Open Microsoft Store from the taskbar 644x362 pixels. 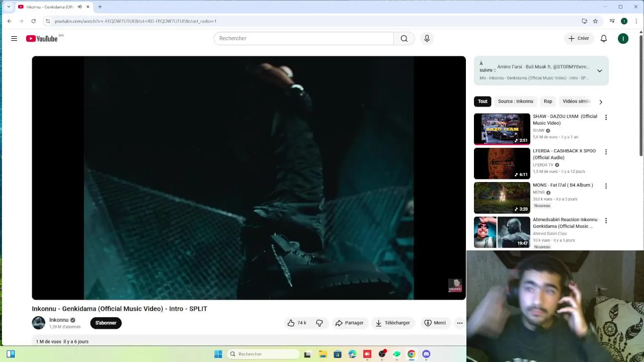[x=338, y=354]
